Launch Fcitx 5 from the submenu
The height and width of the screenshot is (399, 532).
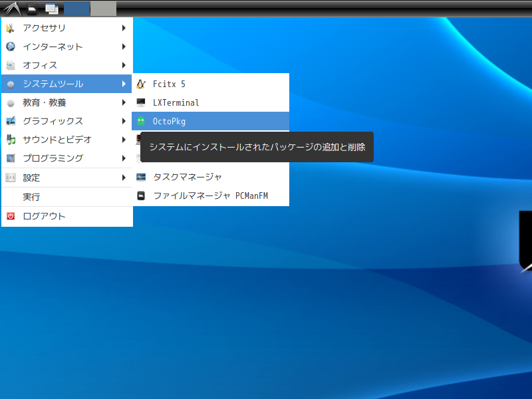click(x=210, y=84)
